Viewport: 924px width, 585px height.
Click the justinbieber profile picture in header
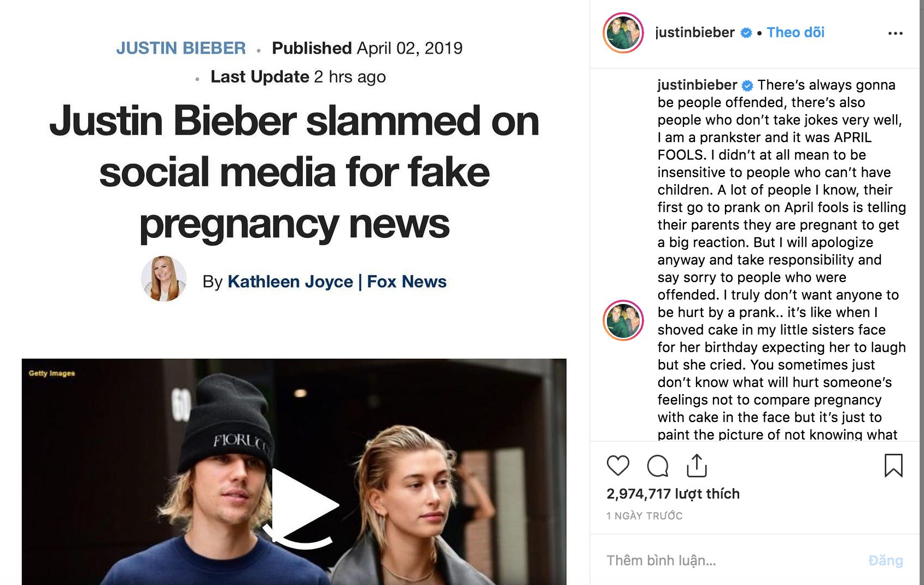coord(623,33)
